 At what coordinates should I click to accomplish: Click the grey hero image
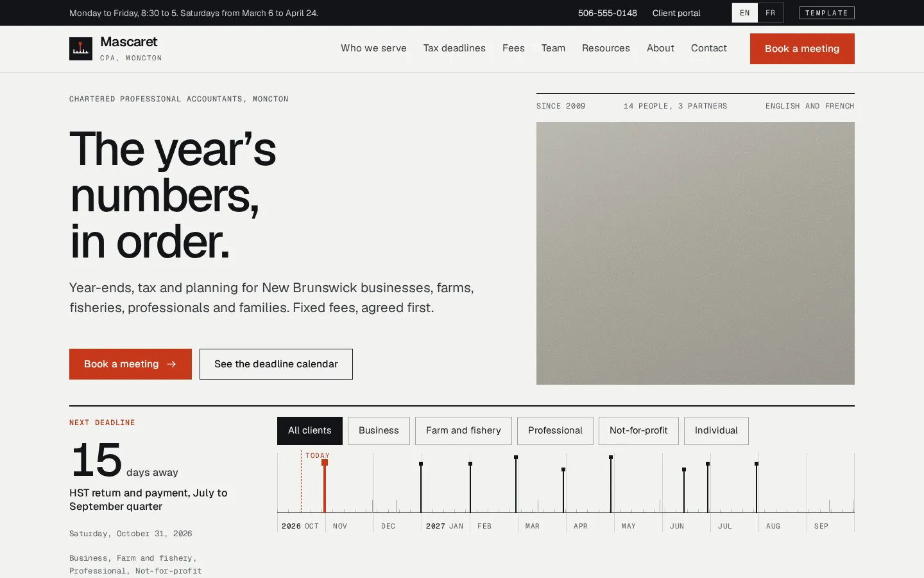(x=696, y=253)
